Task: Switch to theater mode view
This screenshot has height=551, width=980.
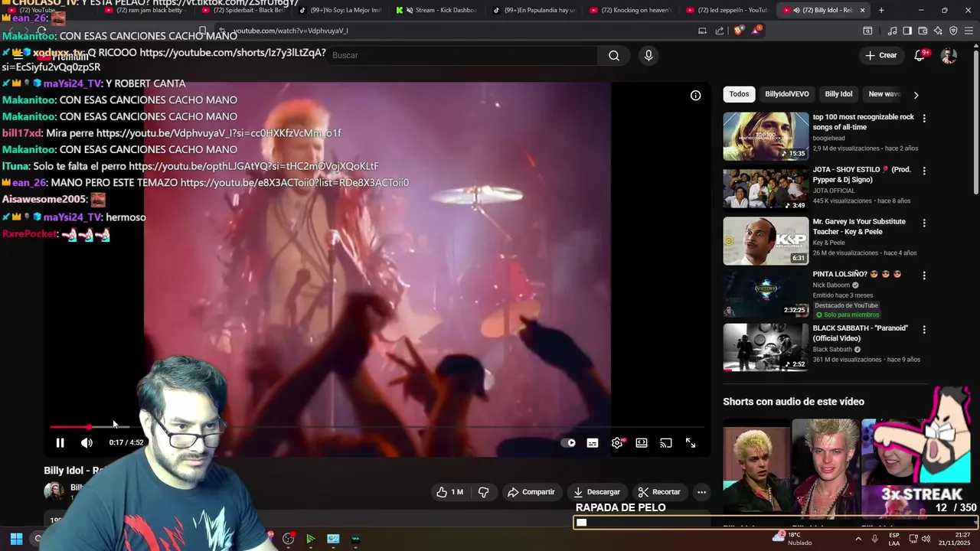Action: tap(642, 443)
